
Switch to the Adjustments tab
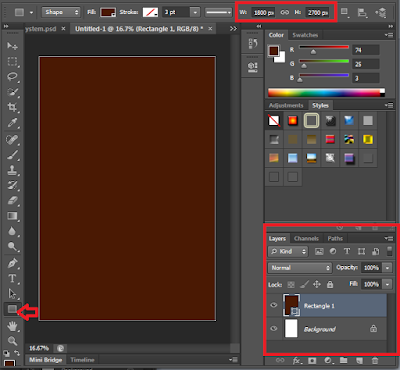pyautogui.click(x=286, y=105)
